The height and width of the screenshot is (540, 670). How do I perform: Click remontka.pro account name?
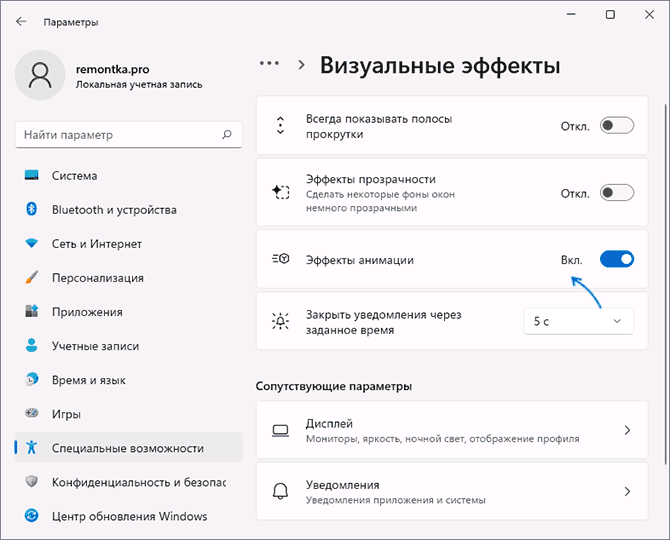click(112, 69)
